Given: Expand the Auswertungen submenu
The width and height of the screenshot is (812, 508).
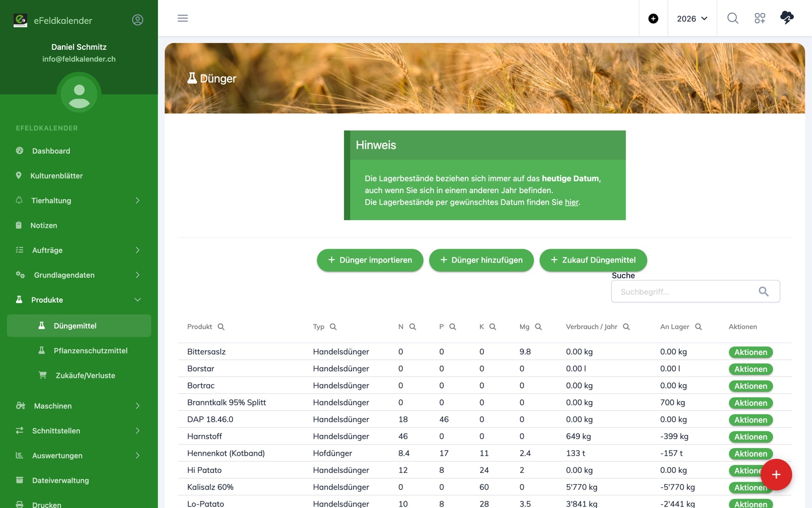Looking at the screenshot, I should coord(79,456).
